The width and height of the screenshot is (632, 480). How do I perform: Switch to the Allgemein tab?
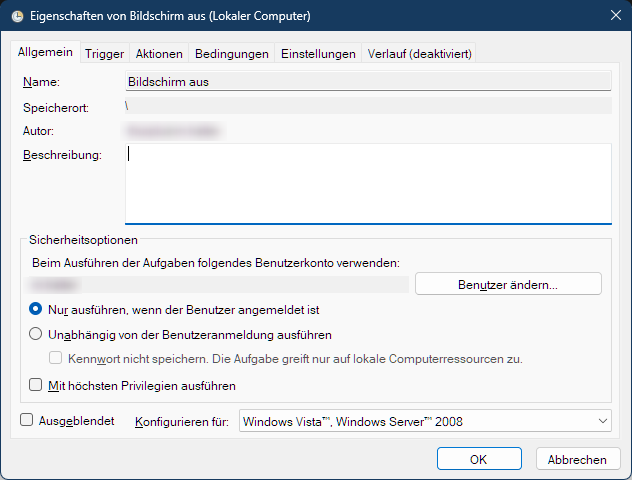(46, 52)
